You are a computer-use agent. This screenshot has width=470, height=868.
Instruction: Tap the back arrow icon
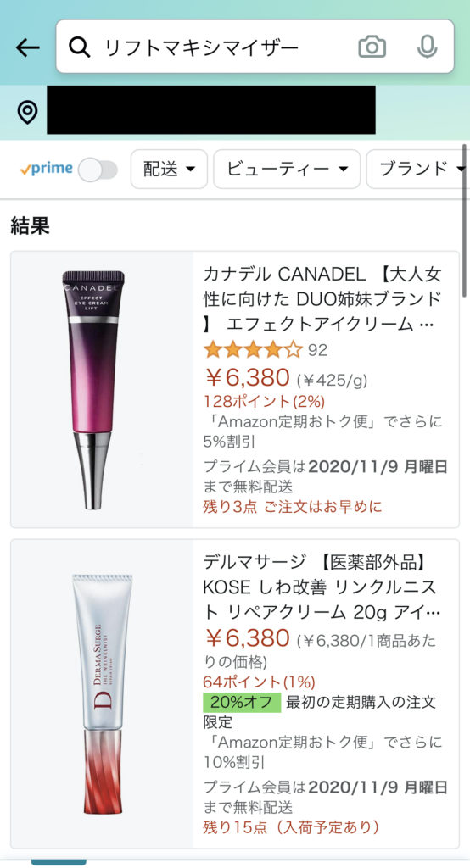[x=28, y=47]
